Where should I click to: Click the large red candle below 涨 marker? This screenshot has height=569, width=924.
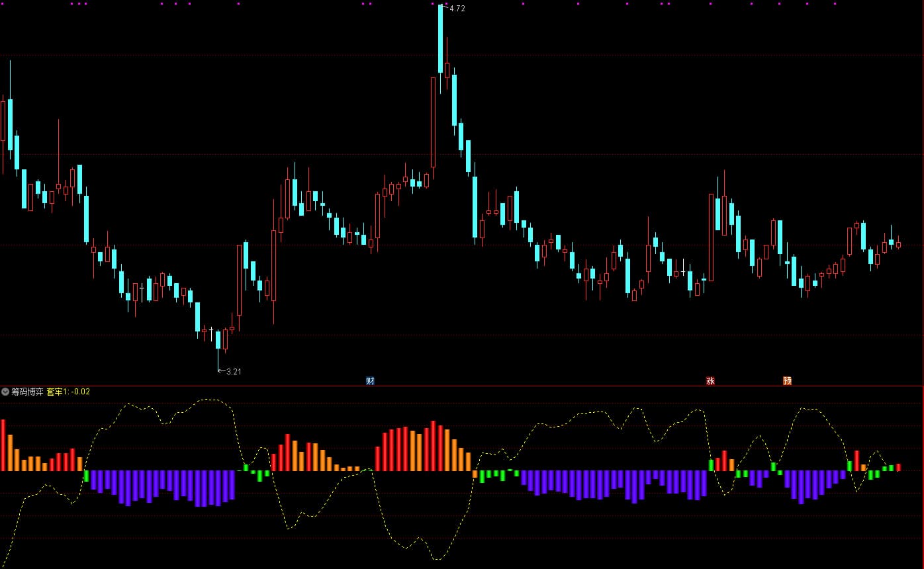pos(712,237)
